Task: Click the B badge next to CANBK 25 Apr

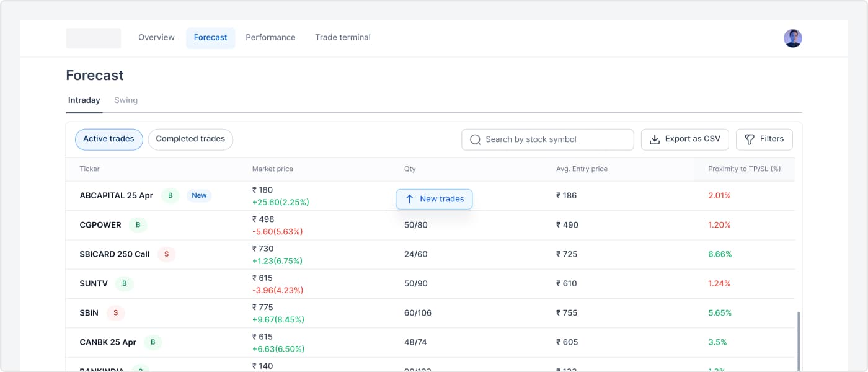Action: (153, 342)
